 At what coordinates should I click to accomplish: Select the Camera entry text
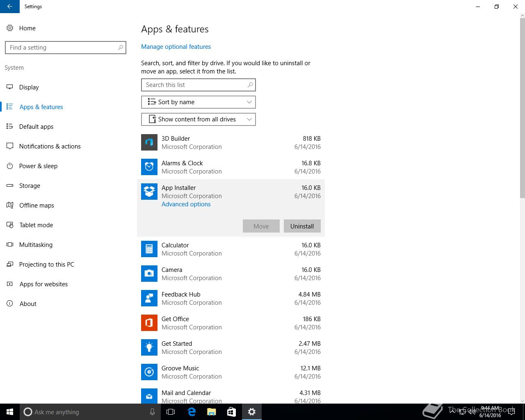tap(172, 270)
